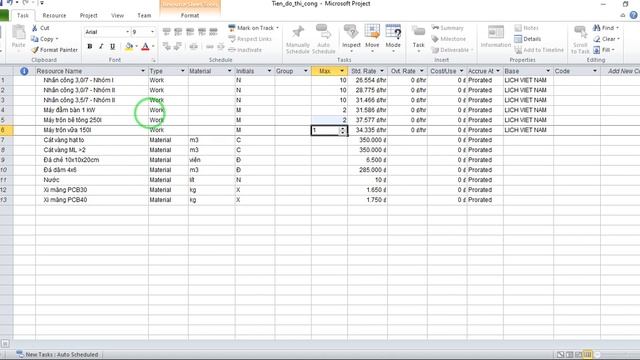Open the Arial font name dropdown
640x360 pixels.
127,32
